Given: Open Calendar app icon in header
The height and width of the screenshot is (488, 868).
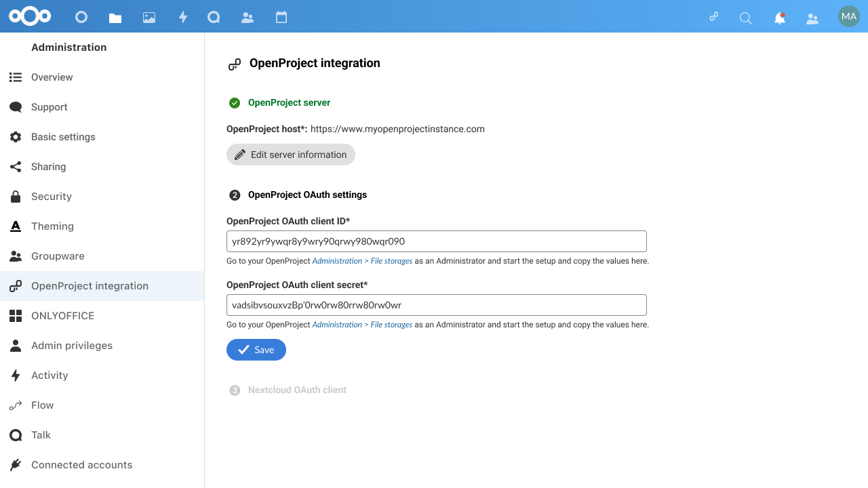Looking at the screenshot, I should [281, 18].
